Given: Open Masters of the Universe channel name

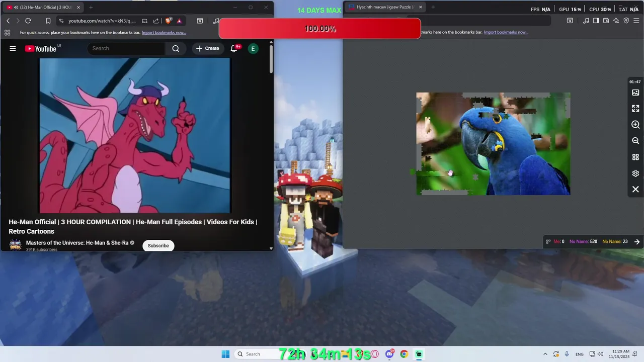Looking at the screenshot, I should (x=77, y=243).
